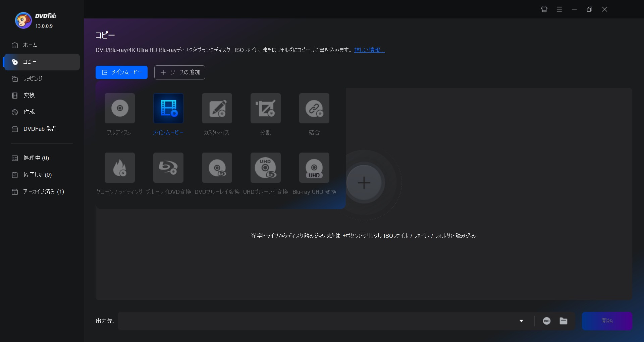The height and width of the screenshot is (342, 644).
Task: Open the 作成 (Create) module
Action: coord(42,112)
